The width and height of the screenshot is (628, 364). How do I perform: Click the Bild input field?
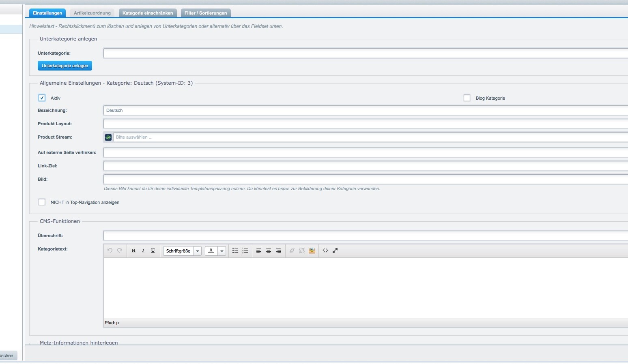[x=366, y=179]
